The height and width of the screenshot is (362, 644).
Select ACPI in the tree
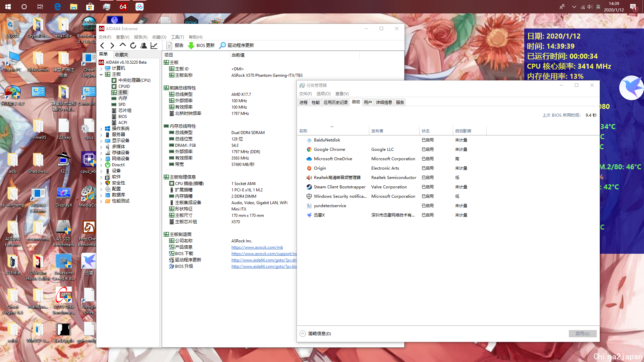(119, 123)
